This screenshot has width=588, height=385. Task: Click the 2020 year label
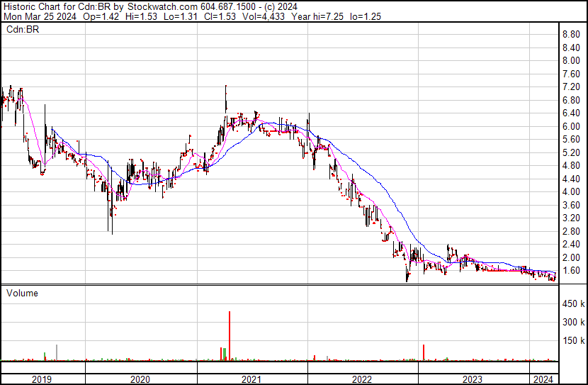(x=141, y=379)
